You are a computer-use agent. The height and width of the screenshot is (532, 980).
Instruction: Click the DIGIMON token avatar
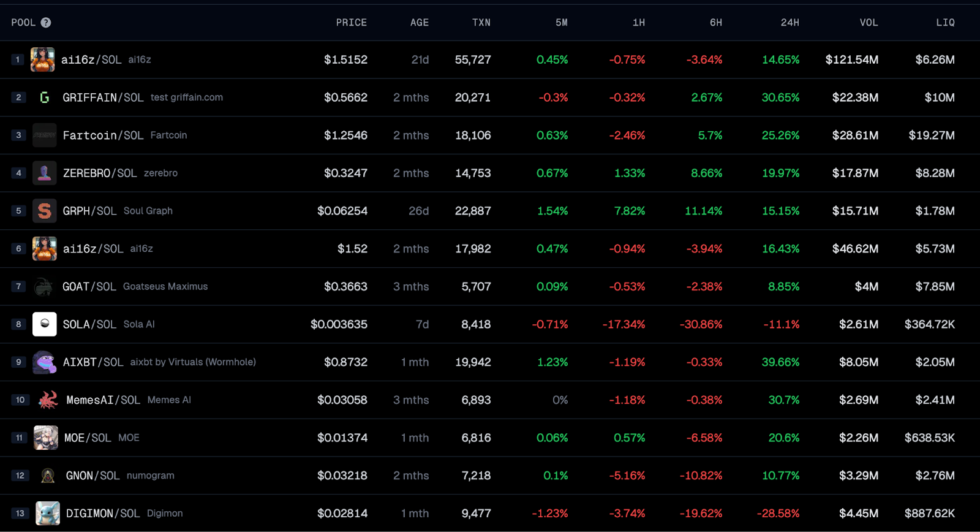click(x=48, y=513)
